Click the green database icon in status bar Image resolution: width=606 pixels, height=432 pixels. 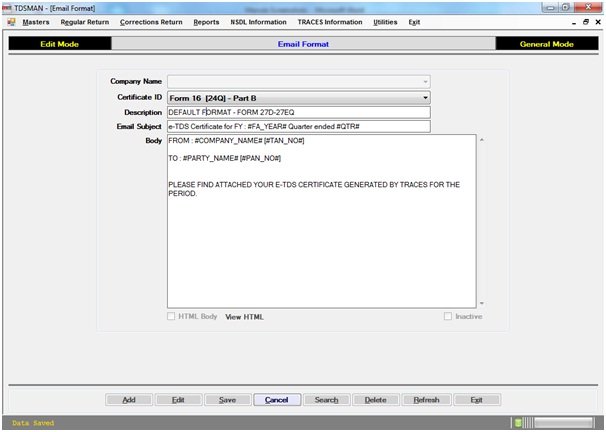tap(518, 423)
